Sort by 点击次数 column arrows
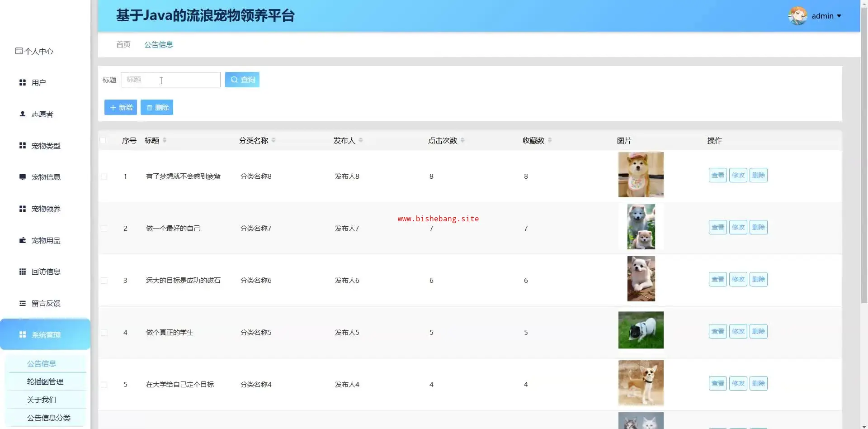Image resolution: width=868 pixels, height=429 pixels. point(462,140)
